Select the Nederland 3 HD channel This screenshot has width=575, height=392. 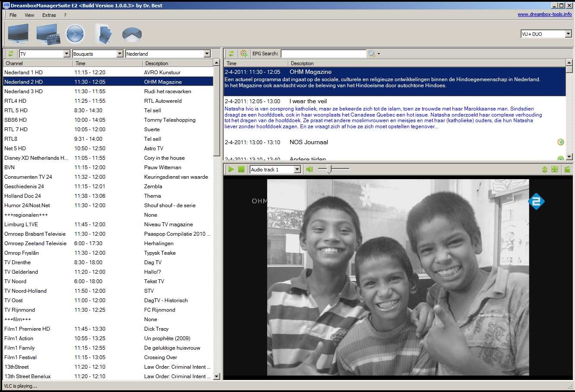point(108,92)
